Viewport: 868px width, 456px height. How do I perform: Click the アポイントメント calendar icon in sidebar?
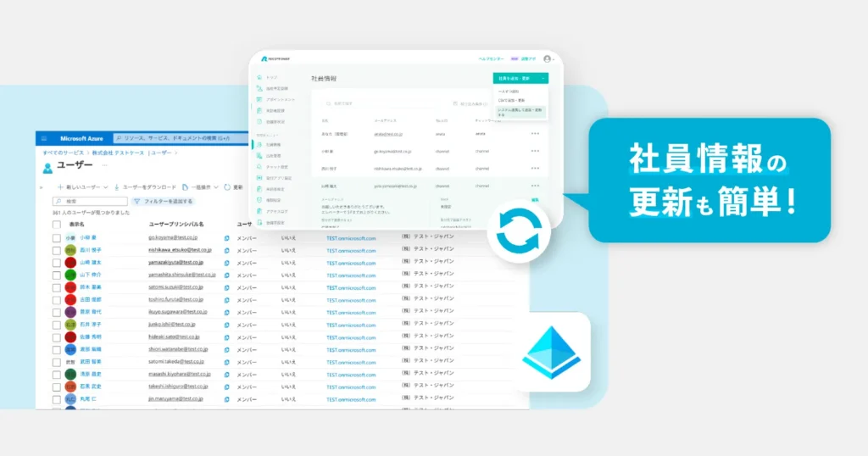click(x=259, y=100)
